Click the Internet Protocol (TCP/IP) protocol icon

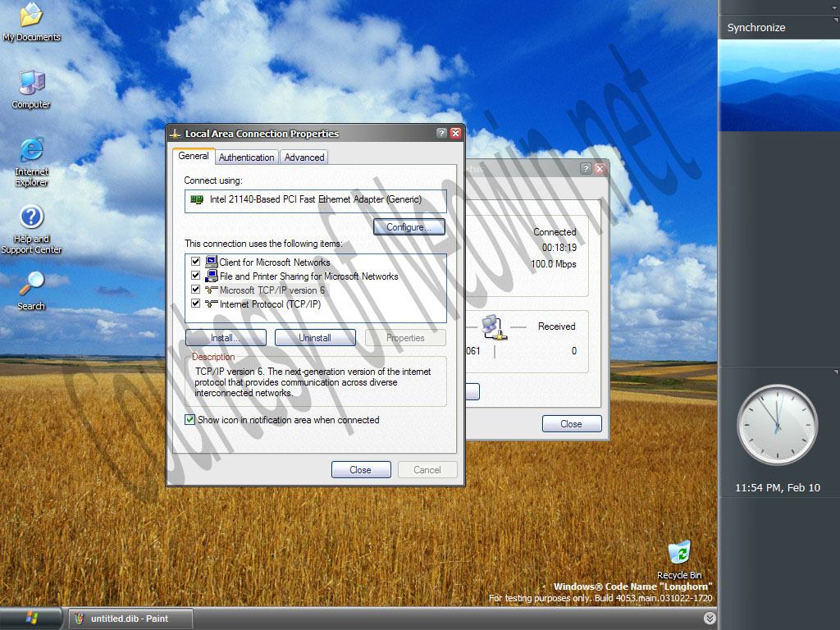pyautogui.click(x=211, y=304)
